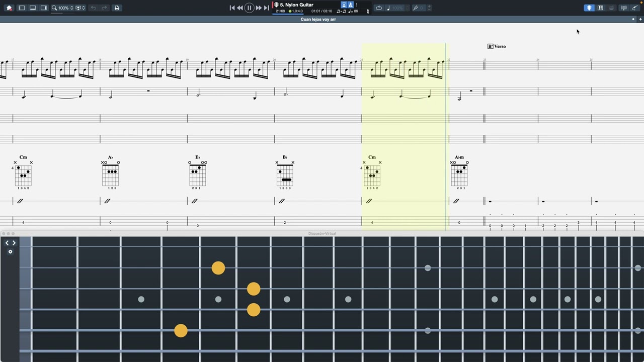The width and height of the screenshot is (644, 362).
Task: Click the relative speed note icon
Action: pos(388,8)
